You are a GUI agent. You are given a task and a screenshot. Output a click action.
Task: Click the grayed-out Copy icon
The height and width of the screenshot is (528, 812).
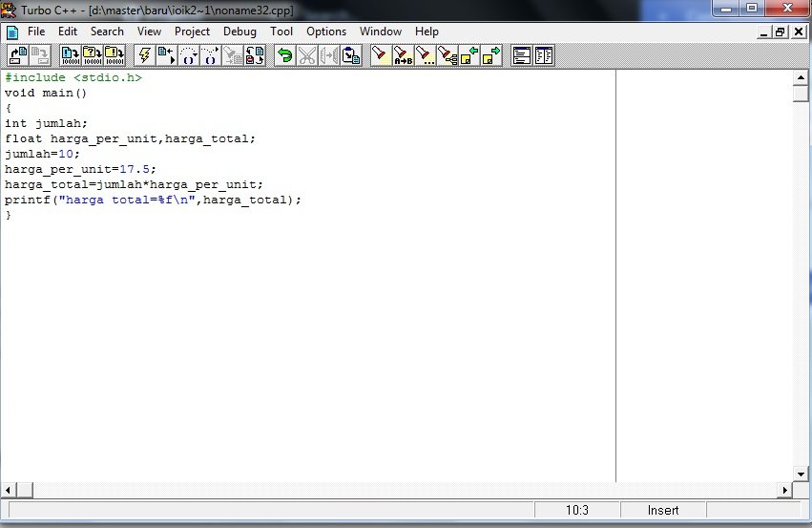[329, 55]
